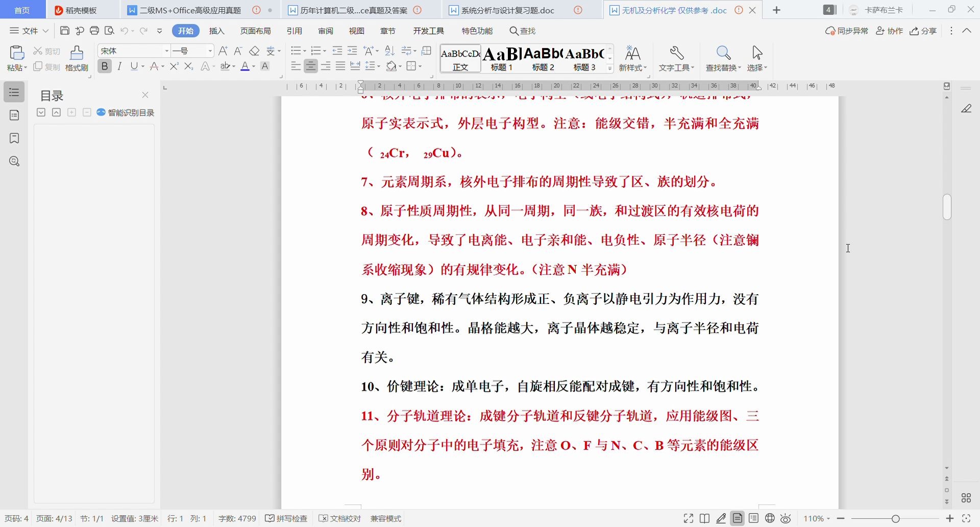Click the vertical scrollbar thumb

947,207
